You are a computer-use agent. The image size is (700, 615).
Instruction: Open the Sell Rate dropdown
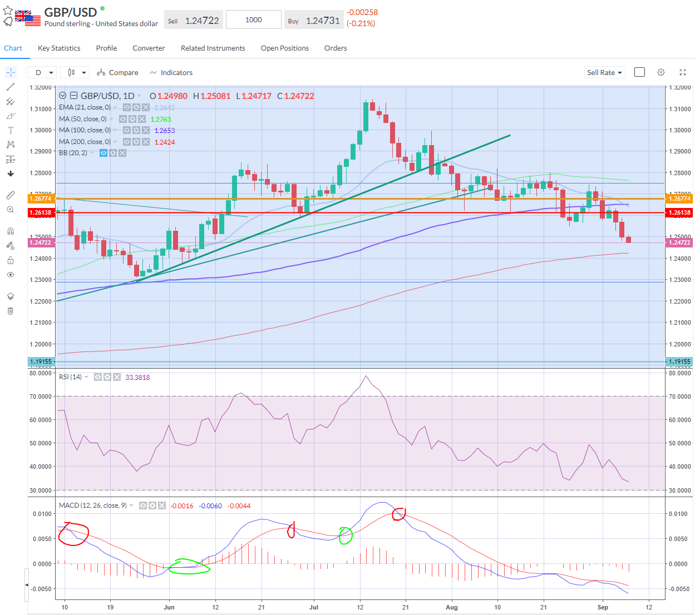pyautogui.click(x=605, y=72)
